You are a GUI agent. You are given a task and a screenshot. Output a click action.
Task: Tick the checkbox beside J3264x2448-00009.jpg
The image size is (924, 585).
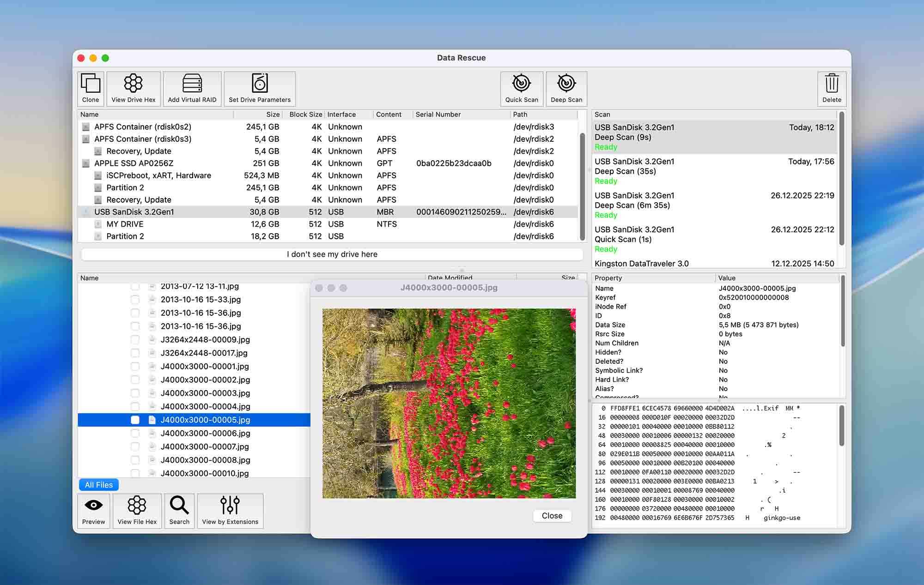pyautogui.click(x=135, y=339)
